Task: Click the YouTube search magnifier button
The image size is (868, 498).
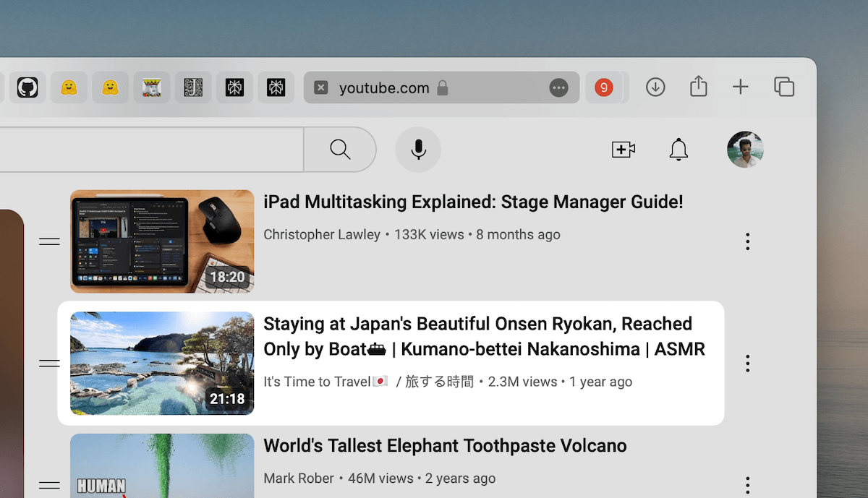Action: pos(340,150)
